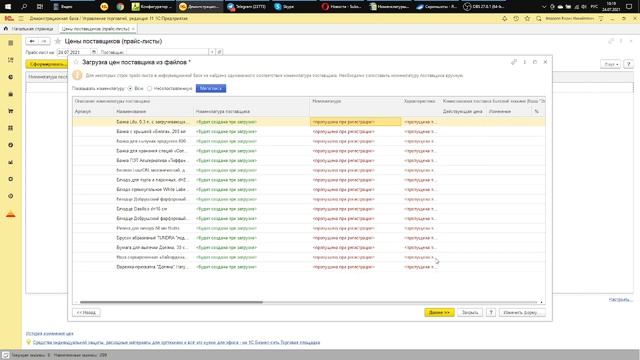The image size is (640, 360).
Task: Click the "?" help button beside "Еще"
Action: pos(629,64)
